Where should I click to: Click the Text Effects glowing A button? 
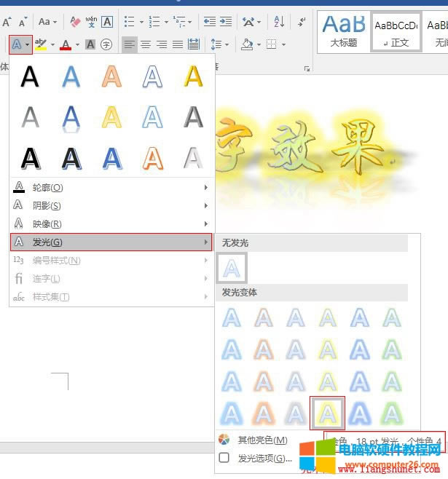[x=17, y=44]
